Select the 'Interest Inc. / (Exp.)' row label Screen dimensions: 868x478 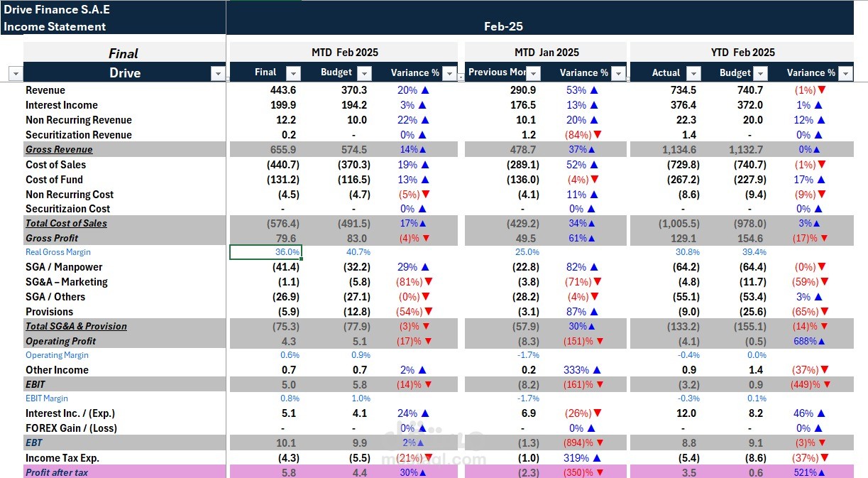coord(70,413)
